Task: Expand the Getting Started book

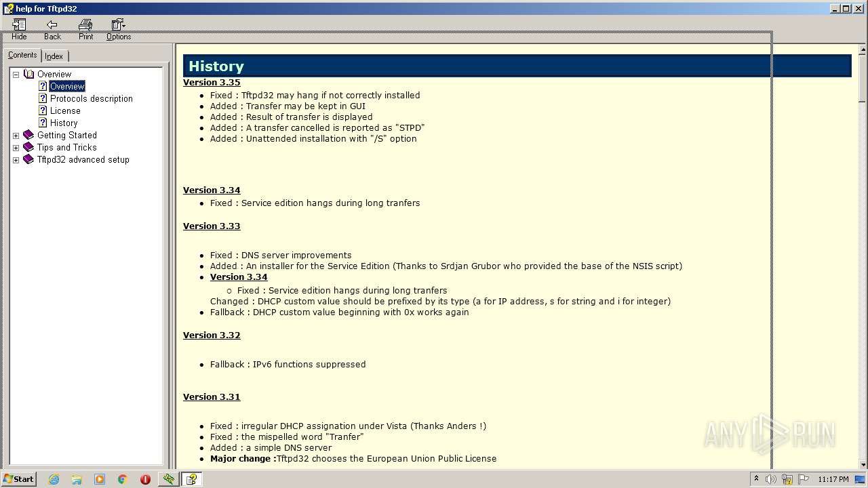Action: [16, 136]
